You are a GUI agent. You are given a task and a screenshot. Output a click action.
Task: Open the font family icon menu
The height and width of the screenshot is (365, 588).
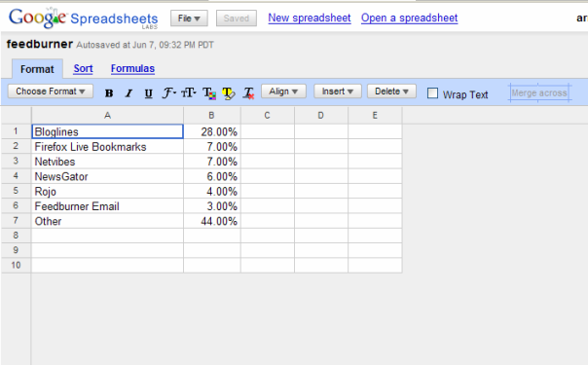click(168, 92)
